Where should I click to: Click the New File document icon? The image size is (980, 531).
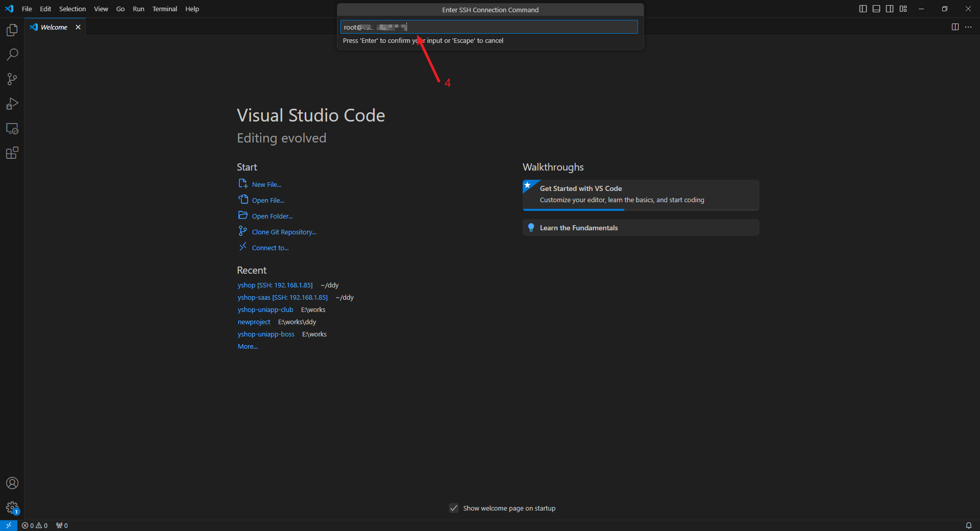click(243, 183)
